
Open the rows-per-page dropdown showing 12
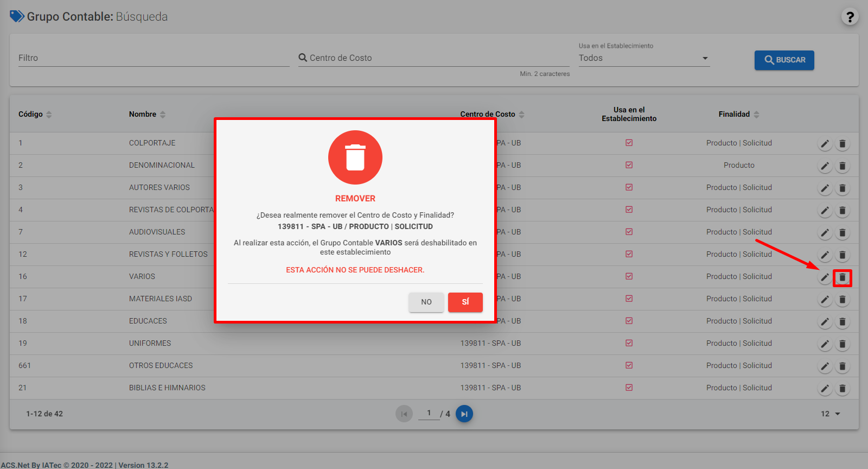831,414
